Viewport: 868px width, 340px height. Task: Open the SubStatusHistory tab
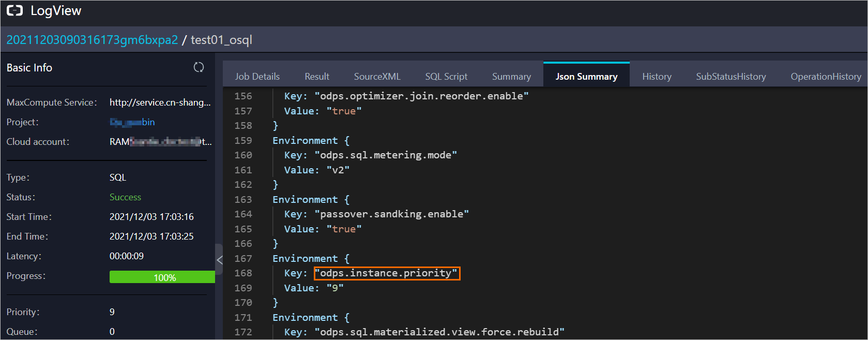(x=730, y=77)
